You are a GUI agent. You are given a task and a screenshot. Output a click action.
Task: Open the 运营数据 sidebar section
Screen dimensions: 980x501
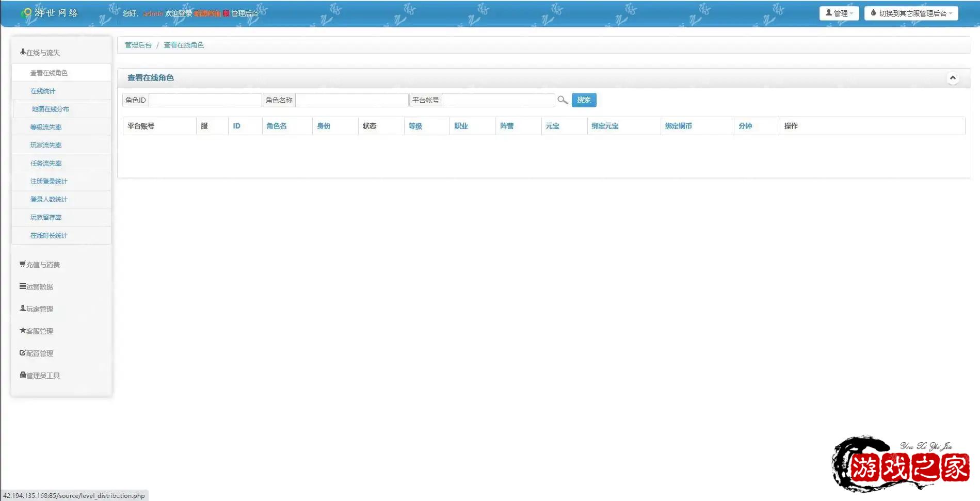pos(37,287)
